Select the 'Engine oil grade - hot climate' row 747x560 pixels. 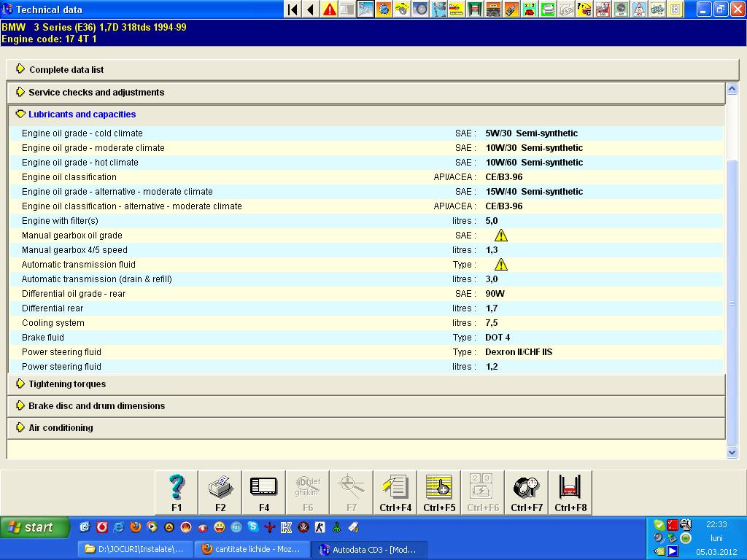366,163
